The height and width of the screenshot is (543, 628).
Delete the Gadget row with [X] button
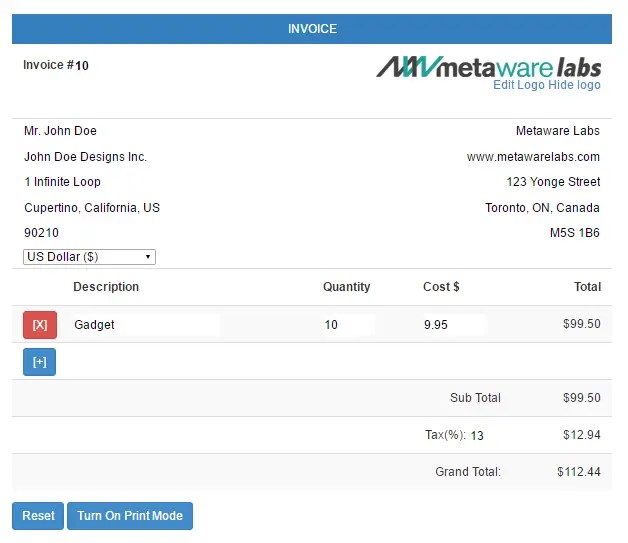coord(40,325)
